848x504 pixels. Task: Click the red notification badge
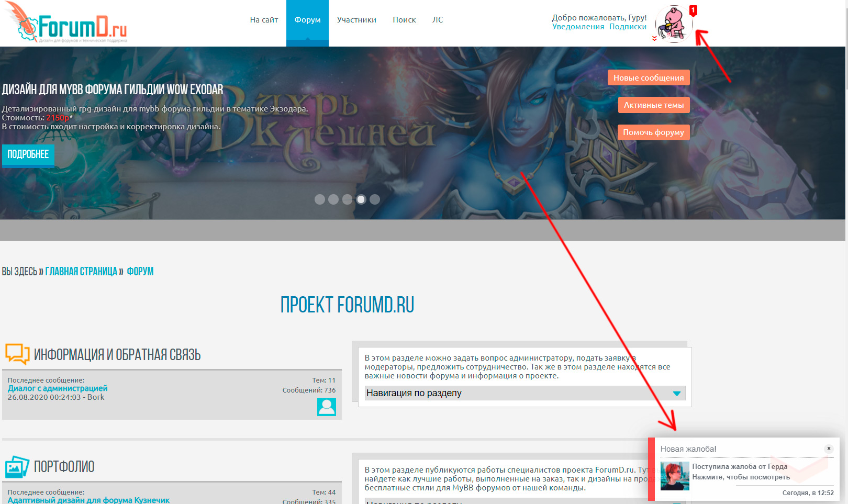tap(693, 10)
